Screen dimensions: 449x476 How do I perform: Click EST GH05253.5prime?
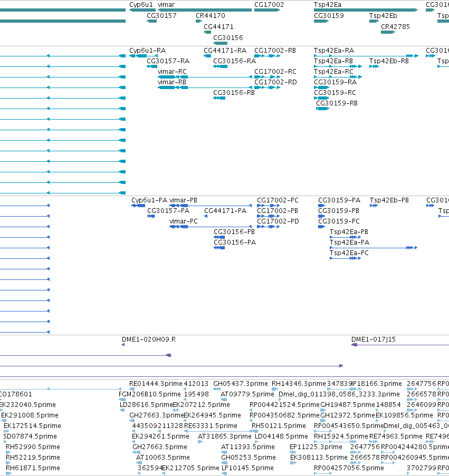point(248,458)
